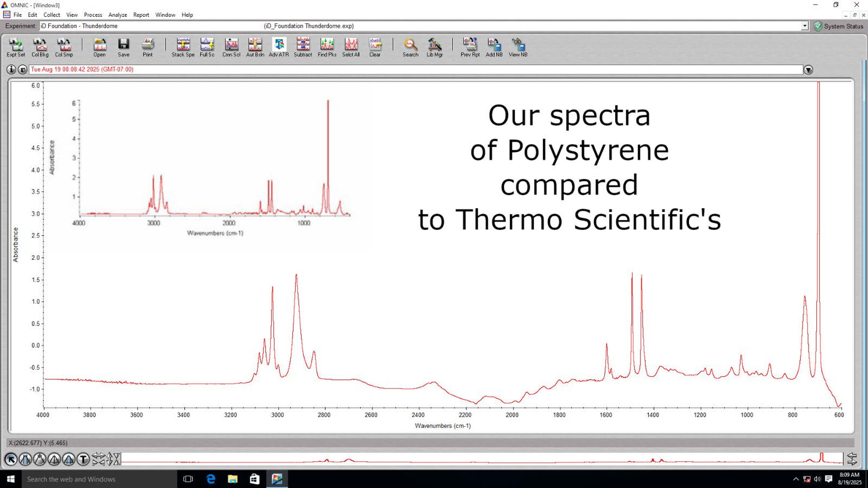Start a library Search
The height and width of the screenshot is (488, 868).
pyautogui.click(x=411, y=47)
